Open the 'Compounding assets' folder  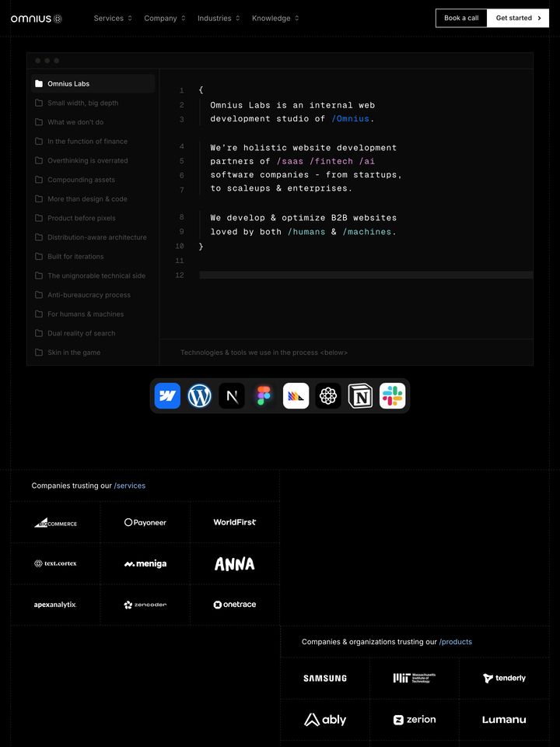coord(93,180)
